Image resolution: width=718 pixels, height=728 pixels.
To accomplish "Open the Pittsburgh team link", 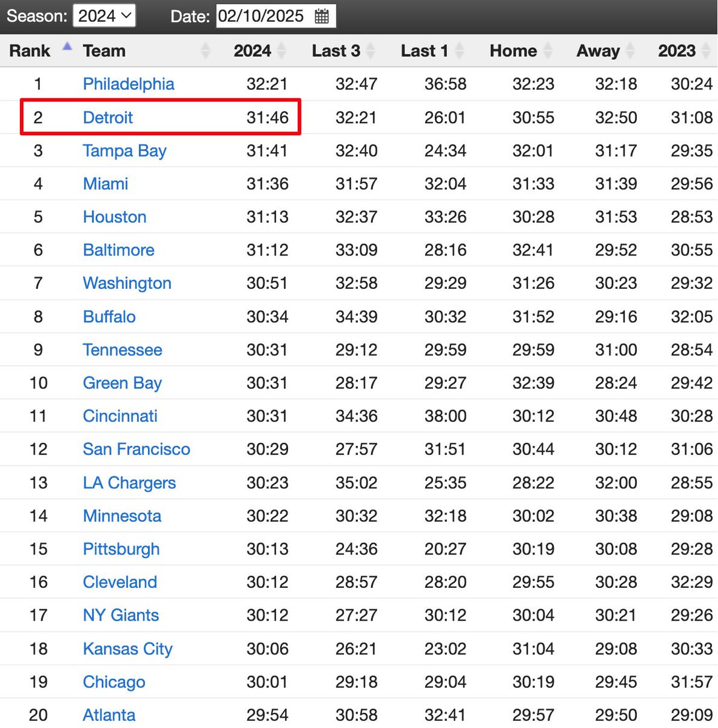I will tap(121, 549).
